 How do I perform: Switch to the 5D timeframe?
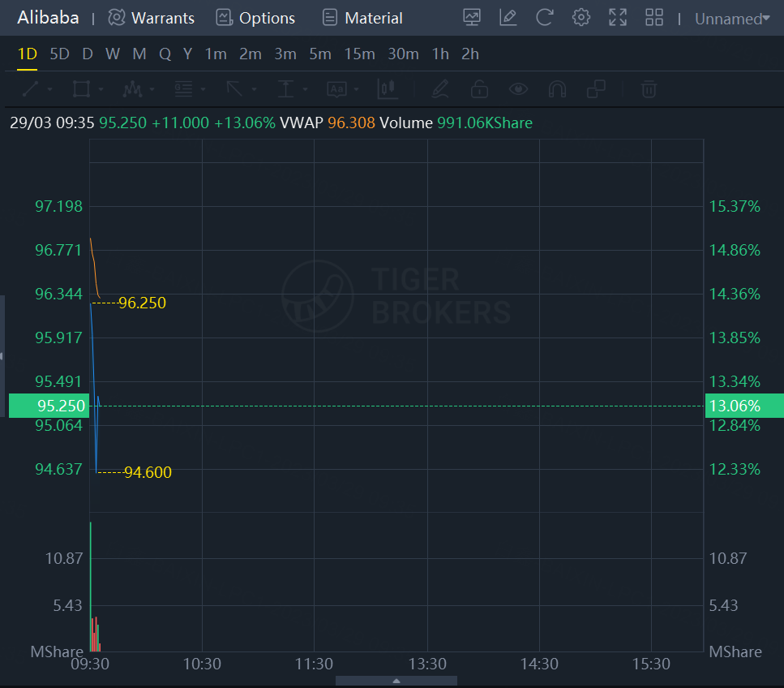pyautogui.click(x=59, y=54)
